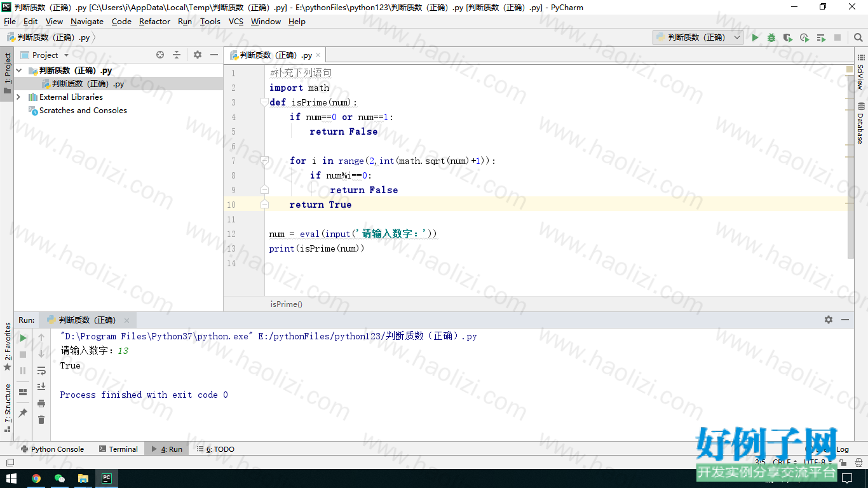Click the fold end marker at line 10

coord(264,205)
